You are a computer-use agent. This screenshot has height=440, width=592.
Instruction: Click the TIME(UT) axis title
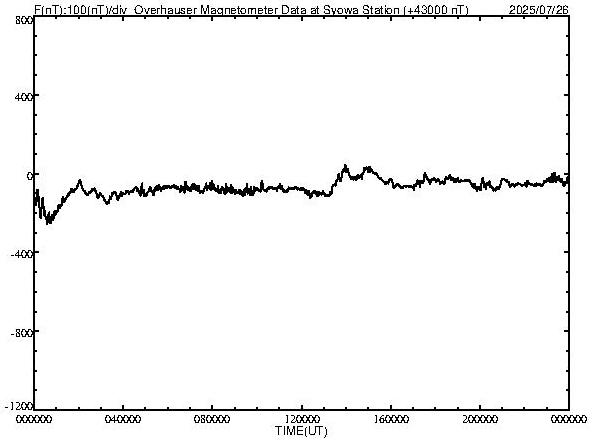coord(301,431)
